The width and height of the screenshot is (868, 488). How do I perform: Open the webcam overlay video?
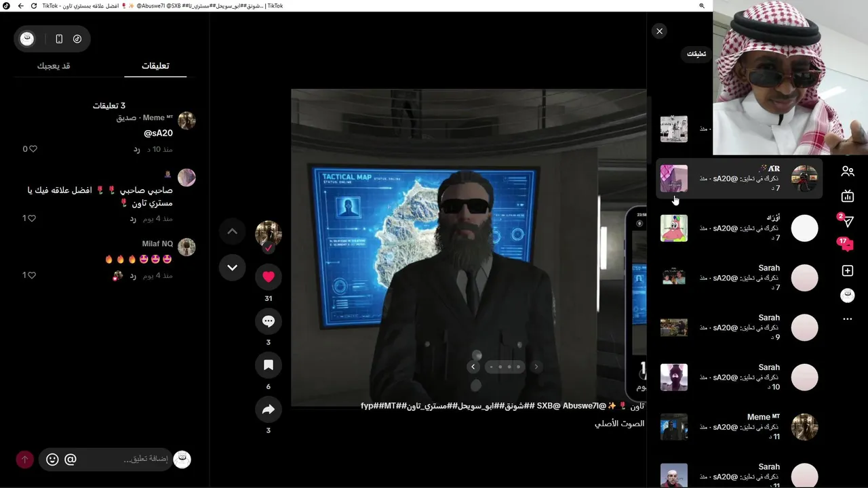791,77
